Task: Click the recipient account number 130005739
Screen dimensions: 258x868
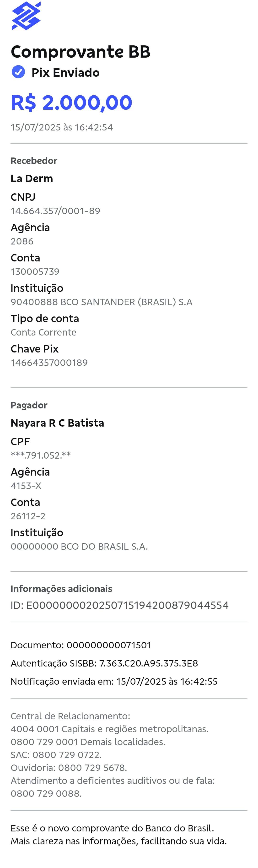Action: pyautogui.click(x=35, y=271)
